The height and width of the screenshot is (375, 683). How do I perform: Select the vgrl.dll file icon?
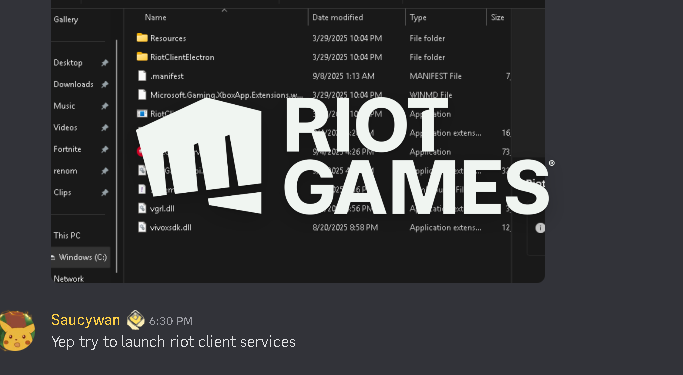click(x=142, y=208)
